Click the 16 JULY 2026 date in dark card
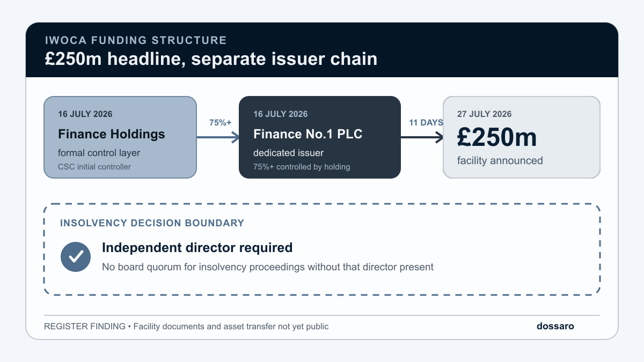The height and width of the screenshot is (362, 644). click(281, 114)
